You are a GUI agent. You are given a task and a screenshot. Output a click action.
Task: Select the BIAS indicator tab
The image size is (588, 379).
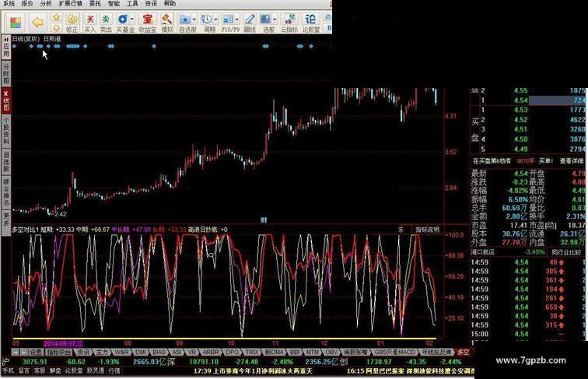(x=159, y=353)
